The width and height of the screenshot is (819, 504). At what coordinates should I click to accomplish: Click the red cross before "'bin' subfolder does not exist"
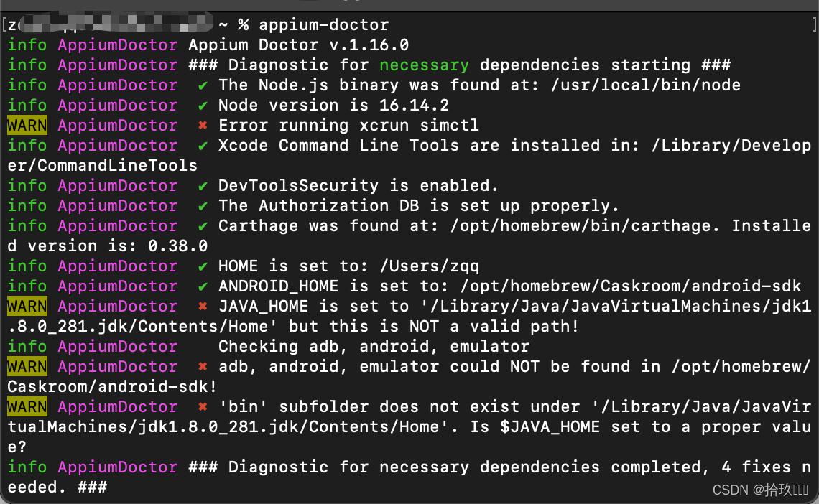[203, 407]
